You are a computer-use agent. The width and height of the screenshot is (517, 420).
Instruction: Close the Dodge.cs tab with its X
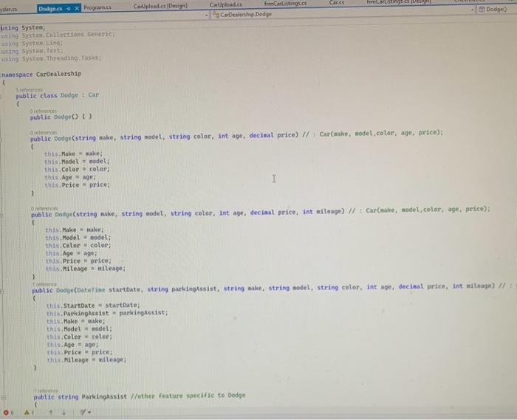[77, 8]
